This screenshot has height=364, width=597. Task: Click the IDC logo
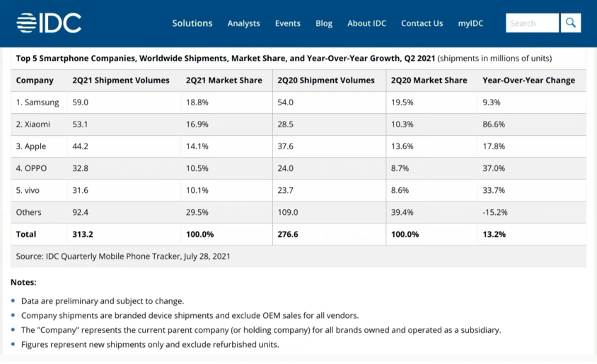click(49, 23)
